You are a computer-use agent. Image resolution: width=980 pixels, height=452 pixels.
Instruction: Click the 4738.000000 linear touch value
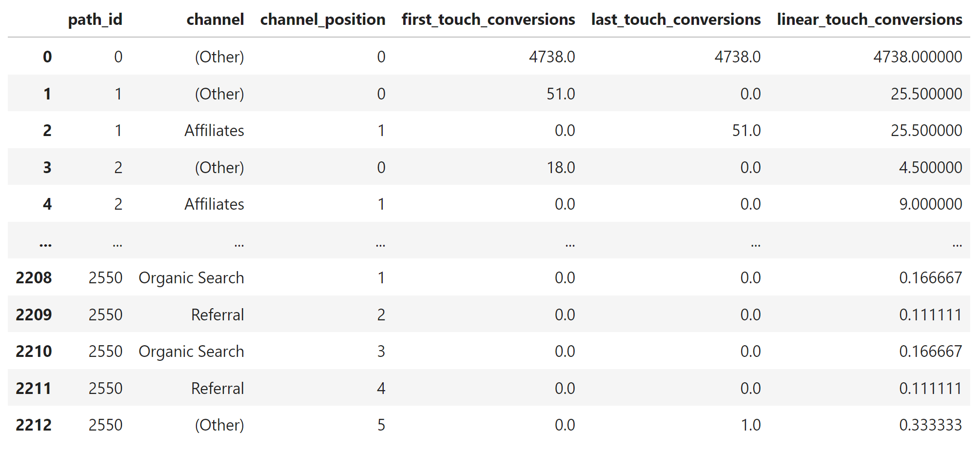918,57
